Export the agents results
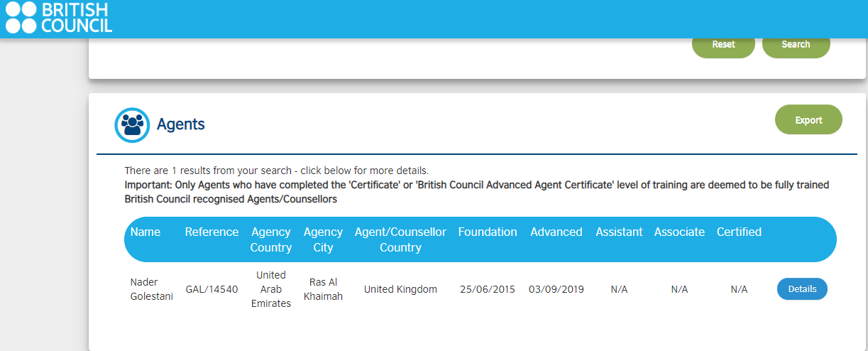The height and width of the screenshot is (351, 868). (x=808, y=120)
